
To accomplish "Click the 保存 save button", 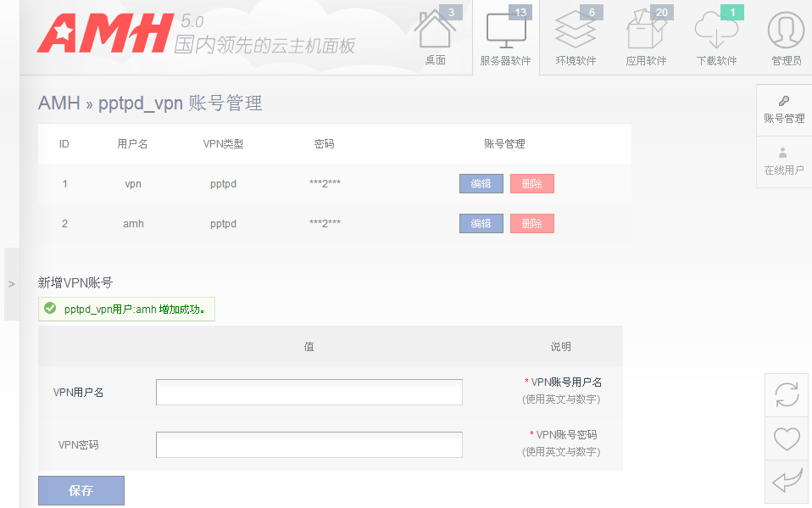I will (x=81, y=490).
